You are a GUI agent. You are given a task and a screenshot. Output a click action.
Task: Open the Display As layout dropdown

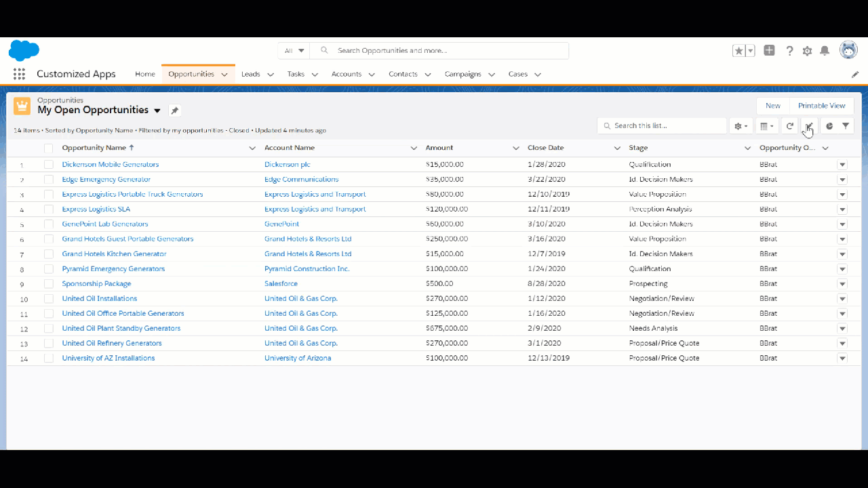point(766,125)
